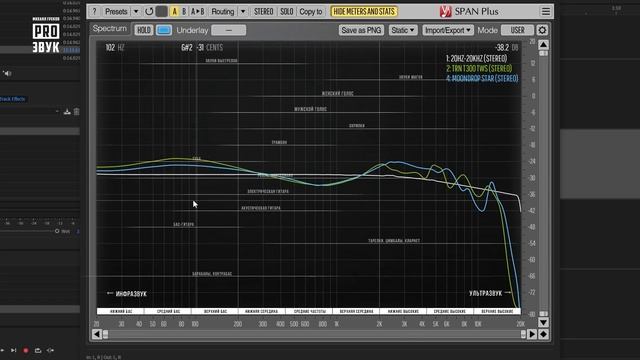Screen dimensions: 640x360
Task: Open the Static dropdown
Action: point(402,30)
